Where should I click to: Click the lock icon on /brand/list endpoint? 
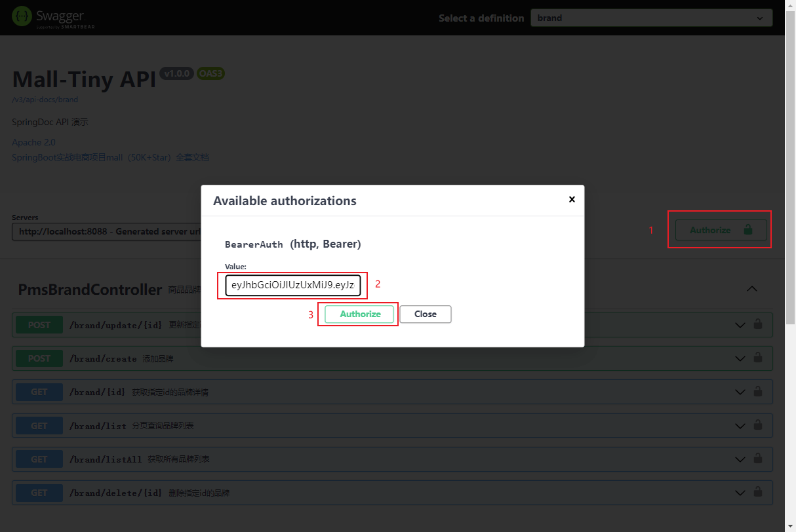click(758, 425)
